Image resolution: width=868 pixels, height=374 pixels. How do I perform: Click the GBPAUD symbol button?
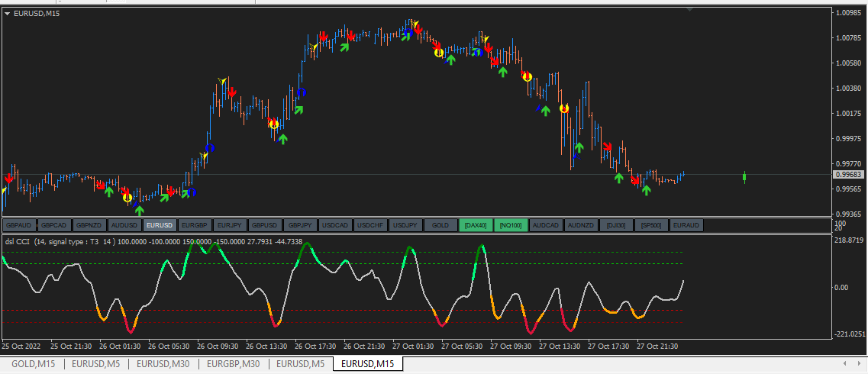click(x=20, y=225)
